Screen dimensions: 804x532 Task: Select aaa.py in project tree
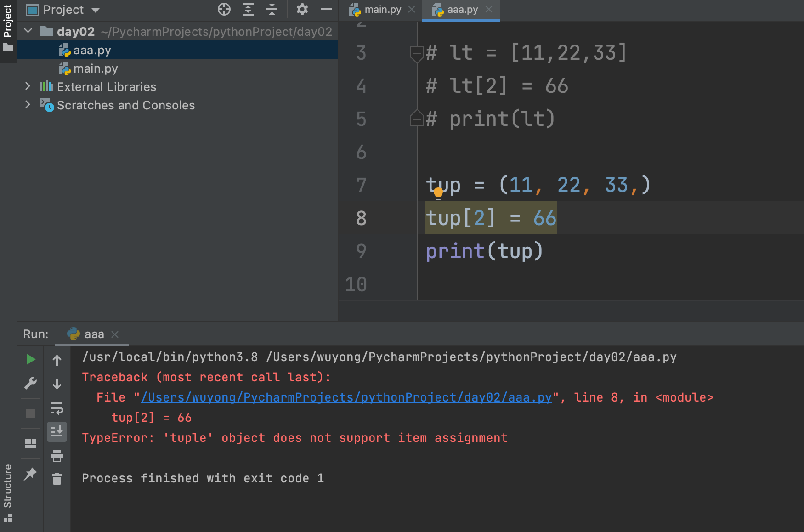(x=178, y=50)
